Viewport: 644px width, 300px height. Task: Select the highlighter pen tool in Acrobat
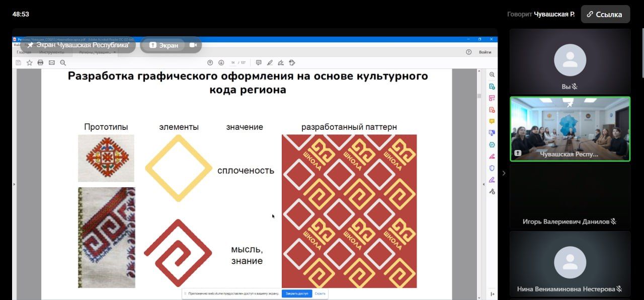(x=270, y=63)
